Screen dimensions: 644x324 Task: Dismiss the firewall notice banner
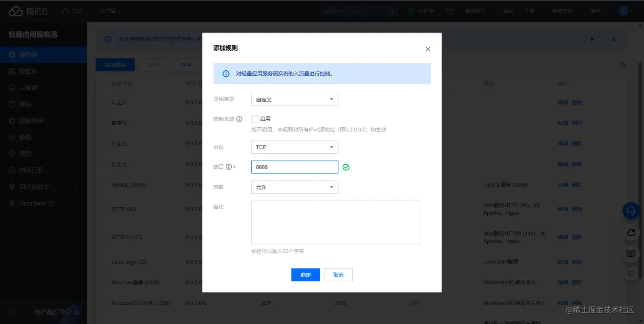tap(613, 39)
